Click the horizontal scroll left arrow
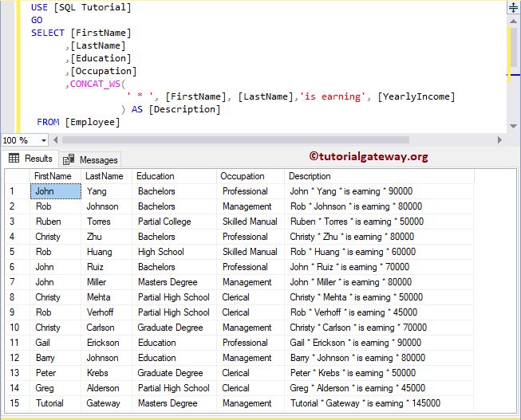Viewport: 521px width, 420px height. pos(56,140)
